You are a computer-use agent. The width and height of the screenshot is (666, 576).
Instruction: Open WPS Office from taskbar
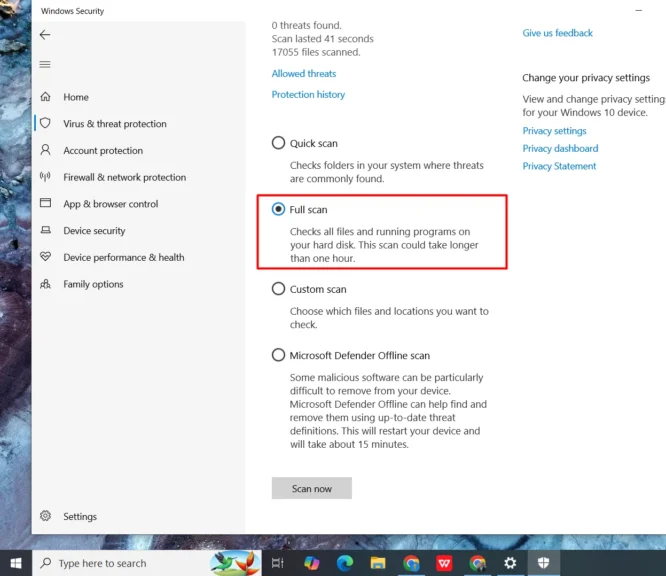[x=444, y=563]
